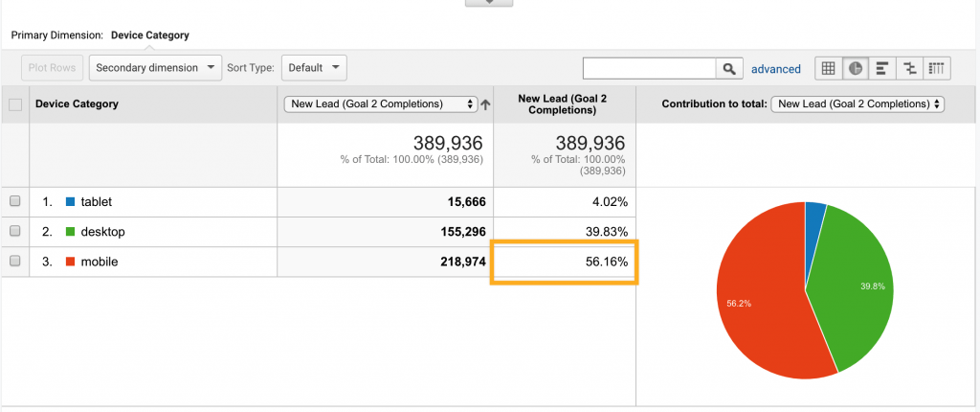Tick the tablet row checkbox
The width and height of the screenshot is (980, 412).
tap(15, 201)
